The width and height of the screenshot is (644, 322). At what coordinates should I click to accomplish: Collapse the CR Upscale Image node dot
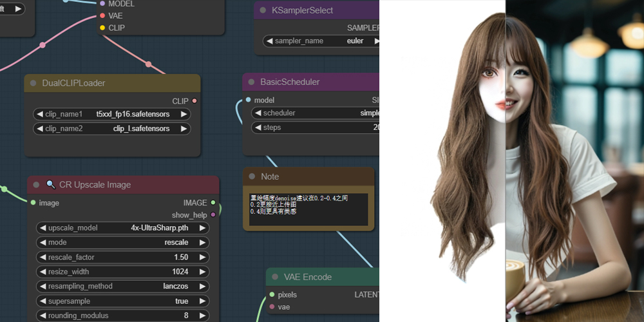[x=36, y=185]
